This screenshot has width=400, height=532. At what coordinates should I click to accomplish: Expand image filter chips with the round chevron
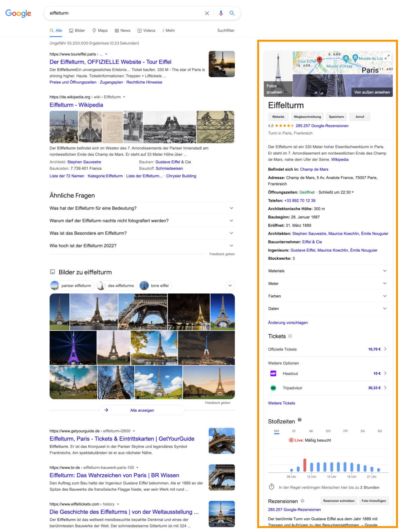tap(230, 285)
